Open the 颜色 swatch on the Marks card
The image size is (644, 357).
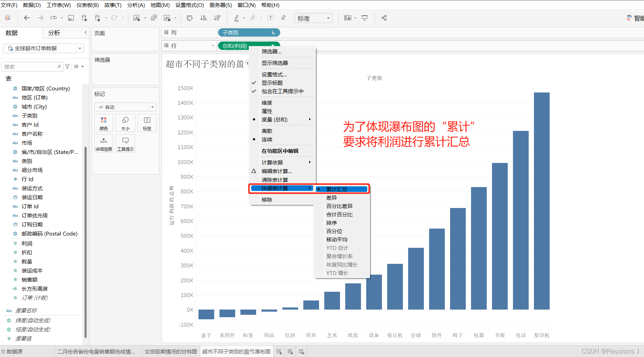point(103,123)
